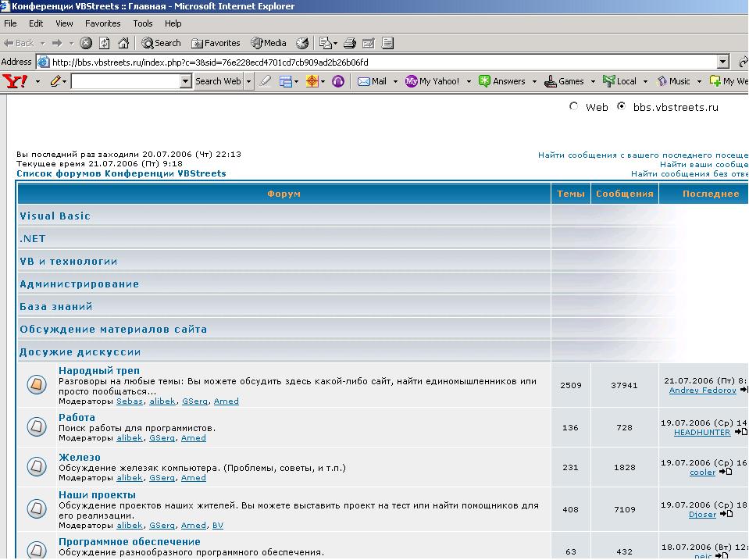Click the Yahoo pop-up blocker icon

coord(286,81)
